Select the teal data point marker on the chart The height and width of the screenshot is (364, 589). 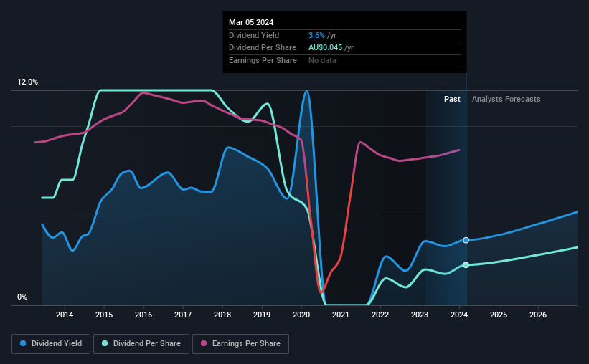click(x=466, y=265)
